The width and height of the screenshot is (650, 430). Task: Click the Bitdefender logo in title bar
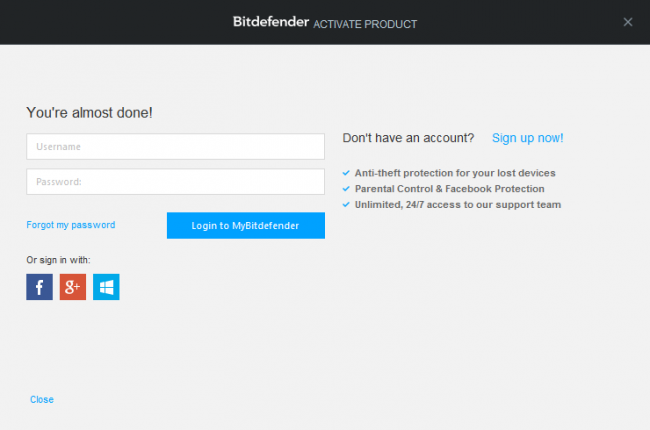pos(273,22)
